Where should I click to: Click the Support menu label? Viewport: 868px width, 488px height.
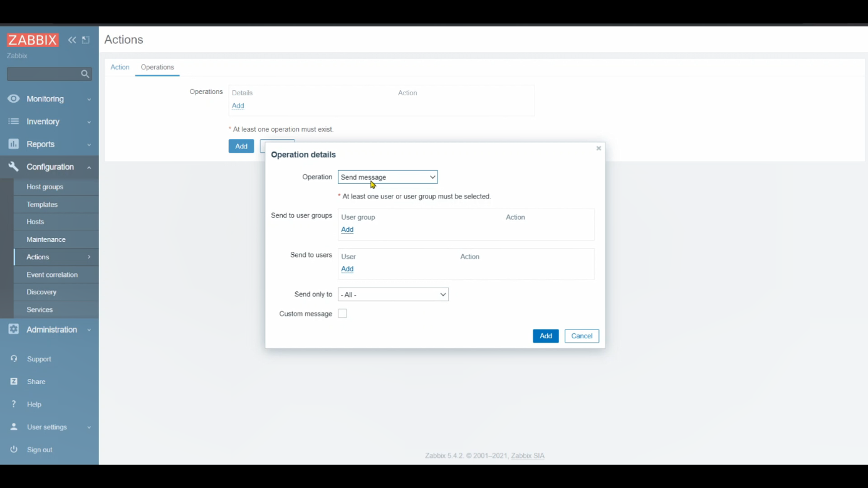39,359
